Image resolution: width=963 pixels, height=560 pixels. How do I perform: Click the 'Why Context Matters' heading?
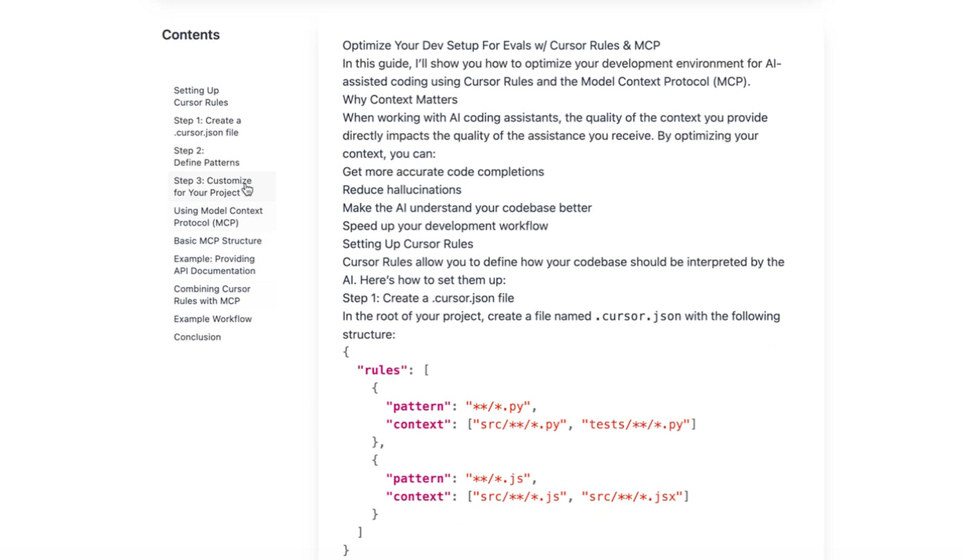point(399,100)
